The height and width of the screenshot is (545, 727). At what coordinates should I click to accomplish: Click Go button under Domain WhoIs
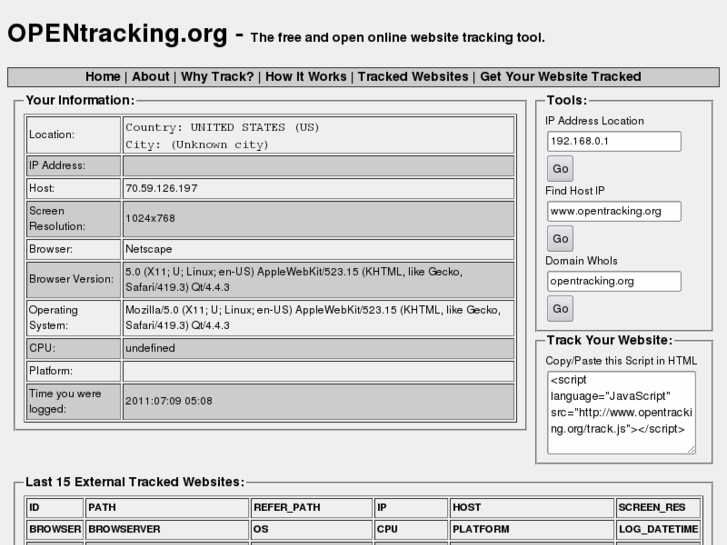coord(560,308)
